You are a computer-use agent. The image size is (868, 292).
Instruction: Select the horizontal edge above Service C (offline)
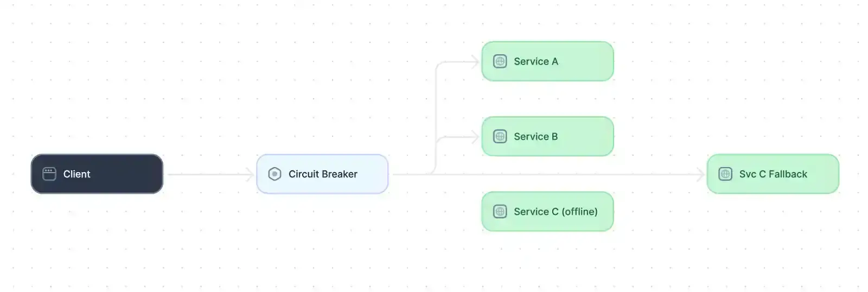548,174
